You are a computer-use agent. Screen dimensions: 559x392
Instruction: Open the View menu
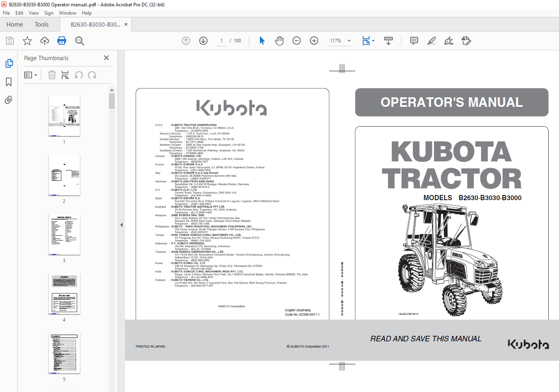point(34,13)
